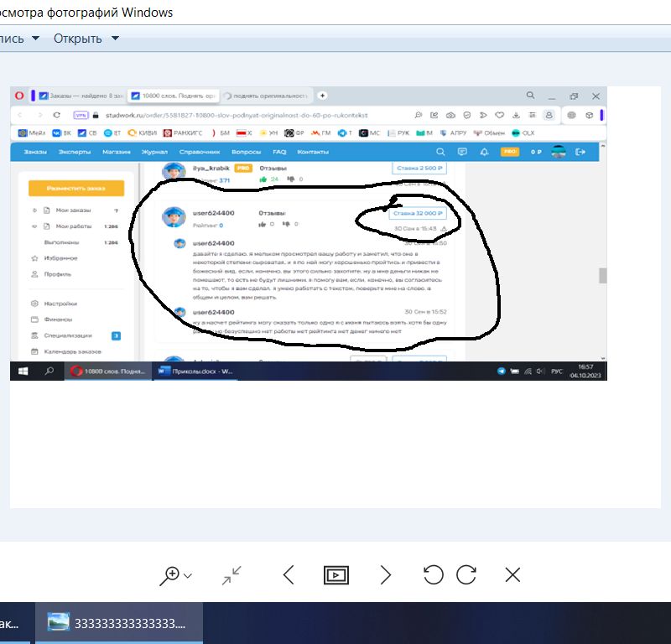
Task: Click the Приколы.docx Word item in pictured taskbar
Action: pos(195,371)
